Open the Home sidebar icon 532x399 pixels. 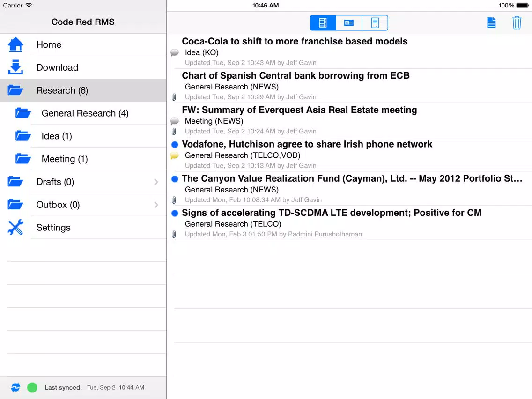(x=15, y=45)
